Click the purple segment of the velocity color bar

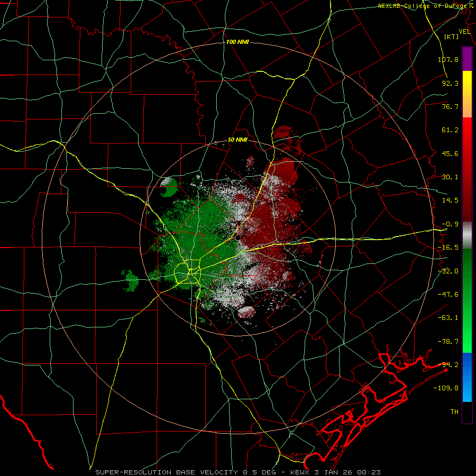click(x=467, y=59)
